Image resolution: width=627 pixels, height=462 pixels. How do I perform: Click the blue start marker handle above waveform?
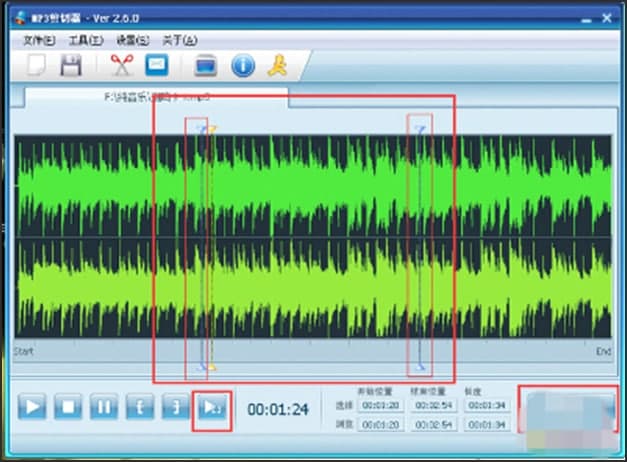point(202,129)
